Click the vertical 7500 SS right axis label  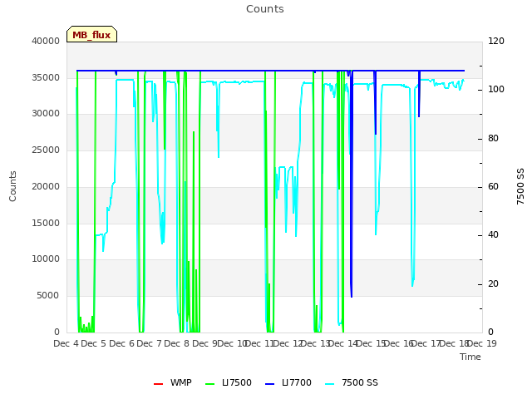(x=520, y=186)
